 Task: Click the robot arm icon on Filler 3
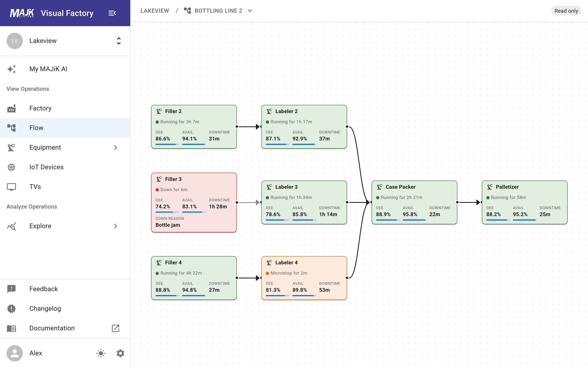click(159, 179)
